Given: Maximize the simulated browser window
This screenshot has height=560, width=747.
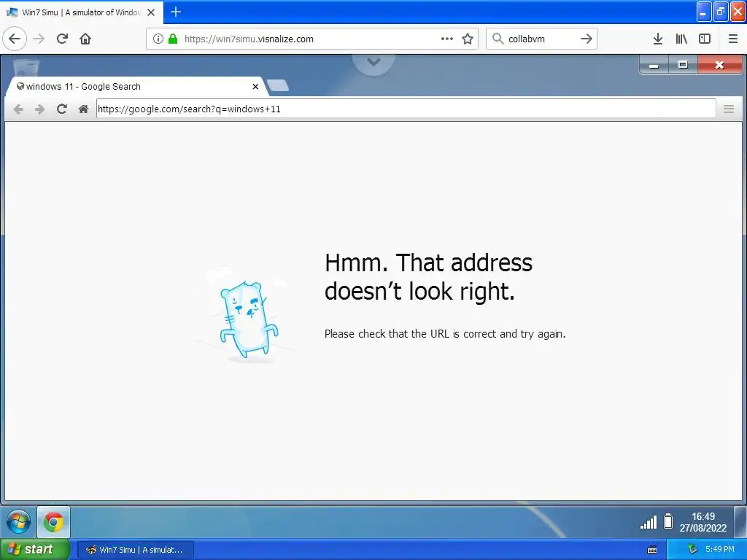Looking at the screenshot, I should point(683,65).
